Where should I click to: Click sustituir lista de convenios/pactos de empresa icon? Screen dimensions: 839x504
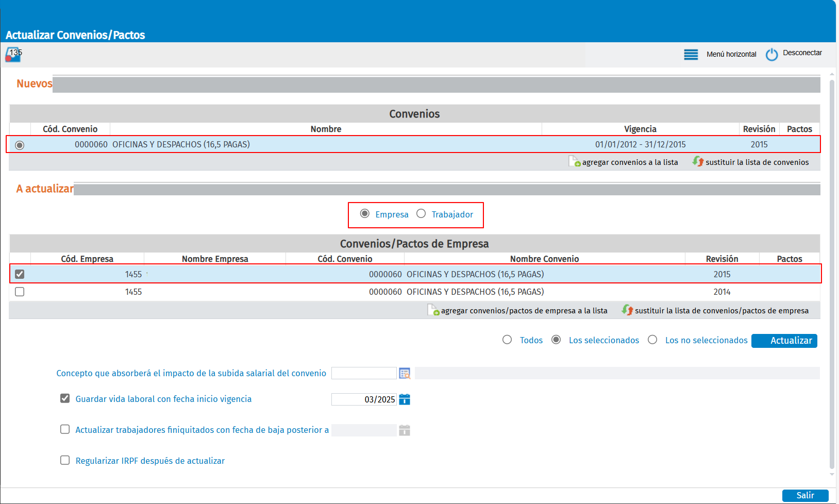pos(627,310)
